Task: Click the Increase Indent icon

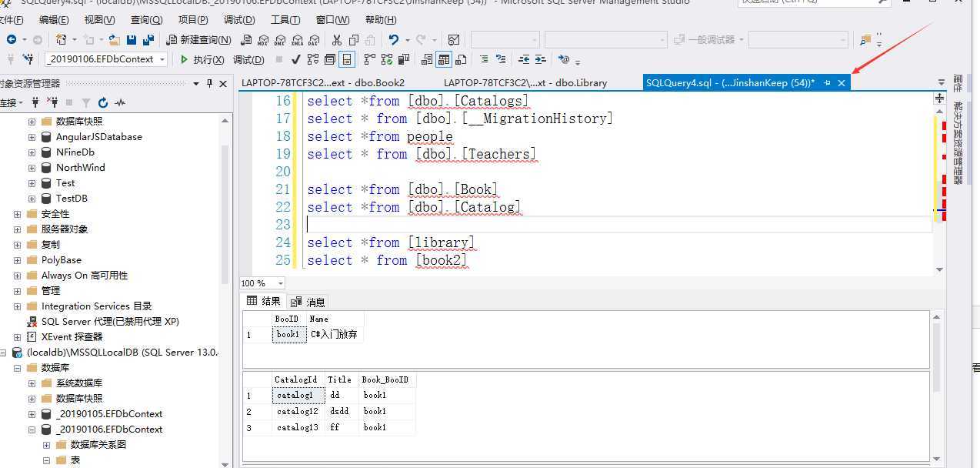Action: (x=541, y=59)
